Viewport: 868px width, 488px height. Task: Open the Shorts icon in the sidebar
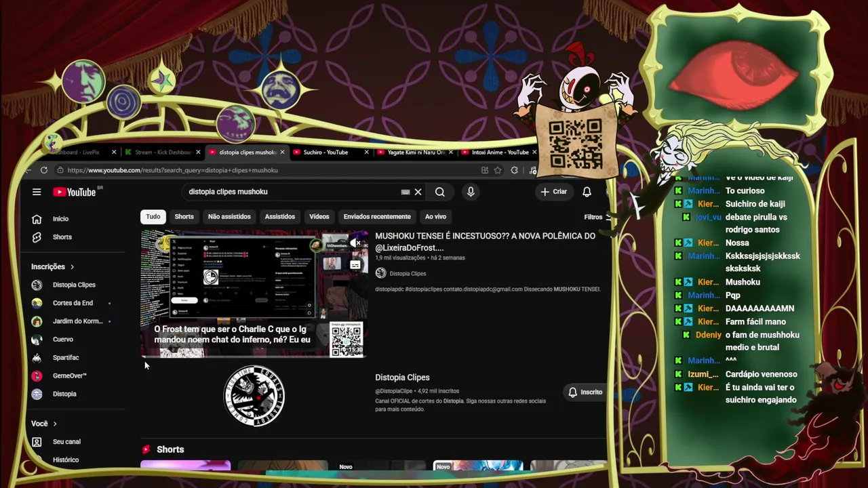(37, 237)
